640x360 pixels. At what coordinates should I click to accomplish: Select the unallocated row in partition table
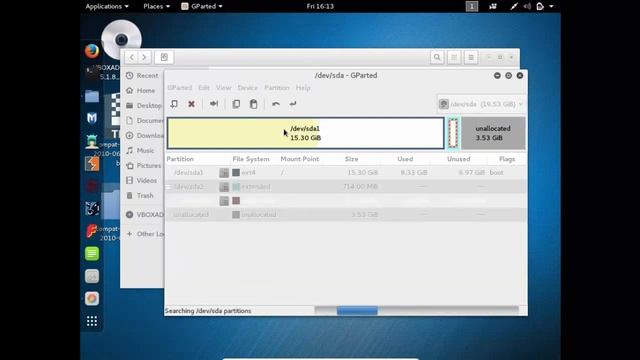(x=346, y=214)
